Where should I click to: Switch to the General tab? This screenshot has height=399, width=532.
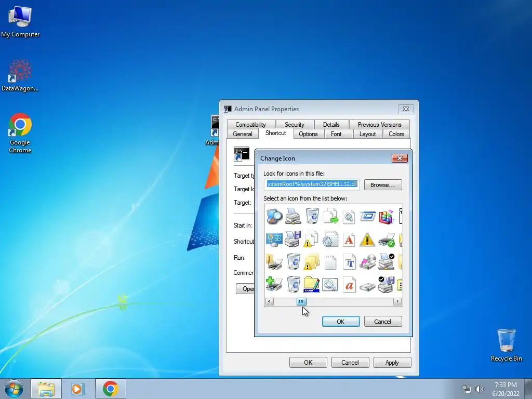pos(243,134)
